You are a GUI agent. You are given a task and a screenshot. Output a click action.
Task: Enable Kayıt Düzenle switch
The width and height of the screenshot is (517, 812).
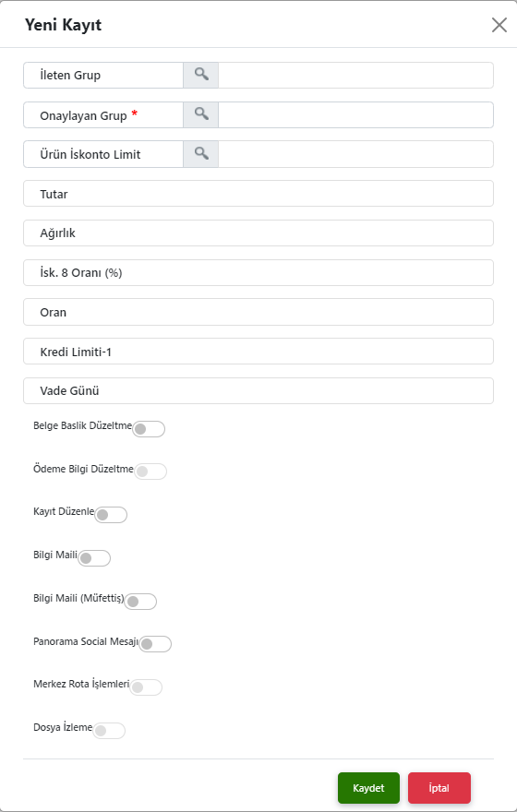[111, 515]
